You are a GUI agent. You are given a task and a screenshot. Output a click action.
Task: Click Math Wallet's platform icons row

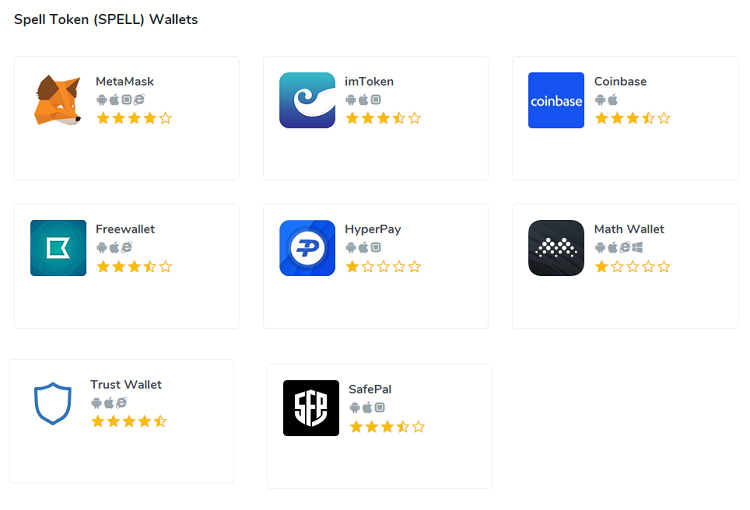pyautogui.click(x=619, y=247)
